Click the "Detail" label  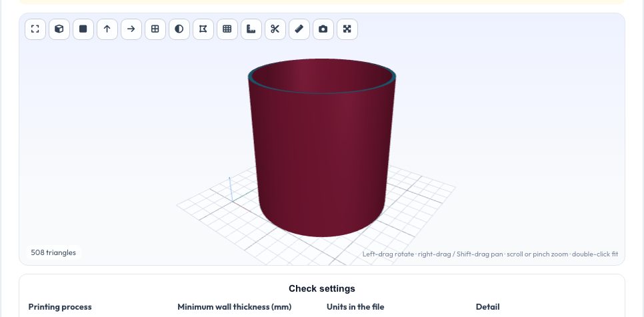pyautogui.click(x=487, y=307)
